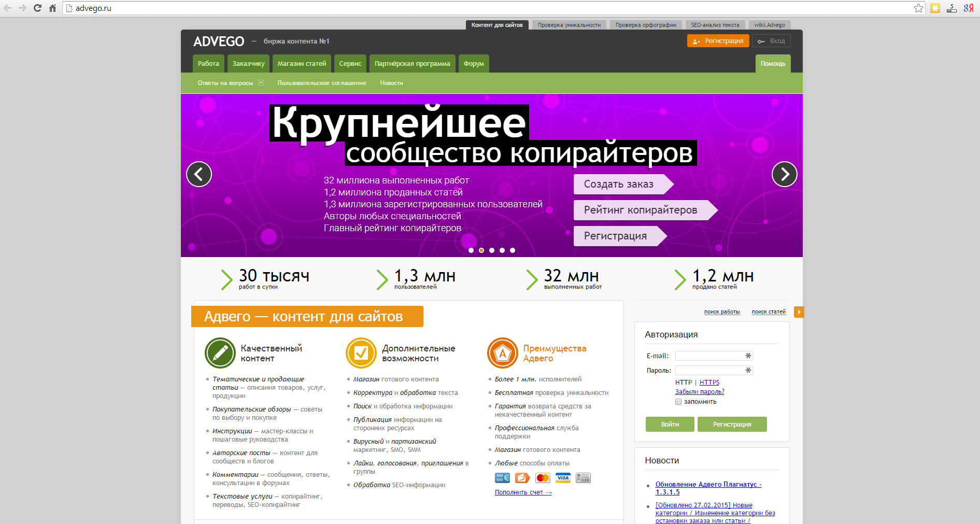Click the red Yandex extension icon
Screen dimensions: 980x524
coord(968,8)
